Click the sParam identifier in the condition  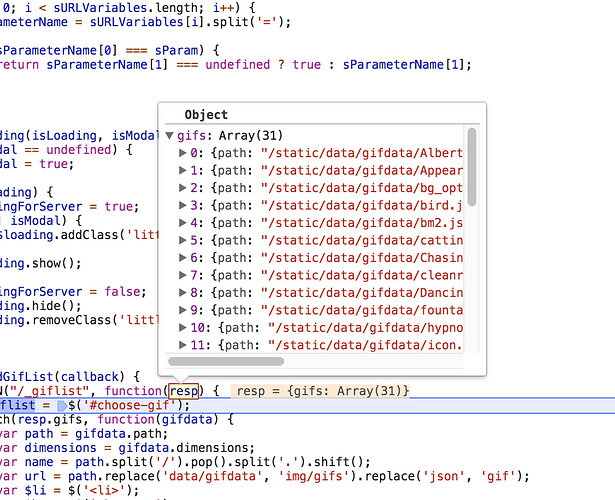point(176,51)
